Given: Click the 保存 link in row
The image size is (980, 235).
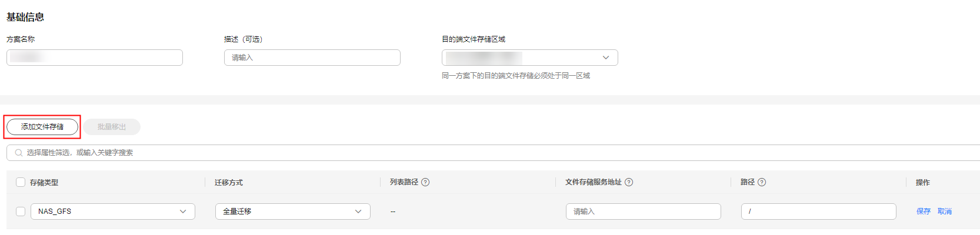Looking at the screenshot, I should (x=924, y=211).
